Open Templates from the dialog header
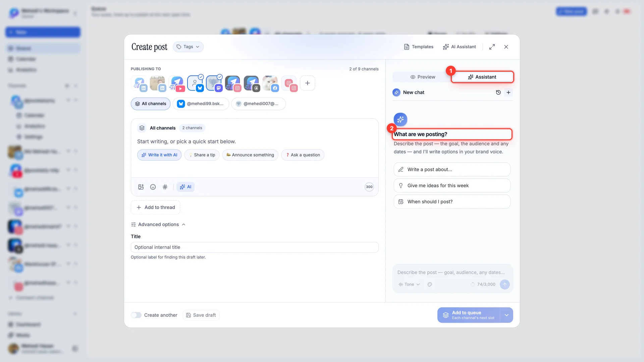The width and height of the screenshot is (644, 362). pyautogui.click(x=419, y=47)
